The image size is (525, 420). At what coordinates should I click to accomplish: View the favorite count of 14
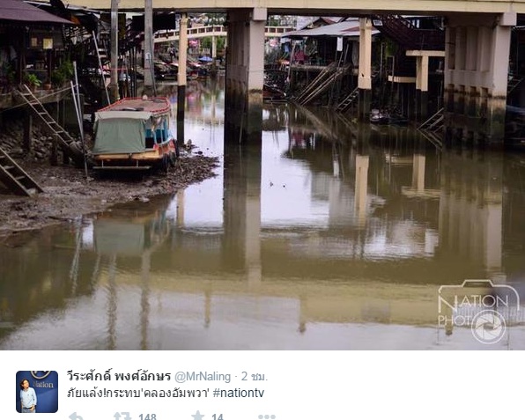[218, 416]
